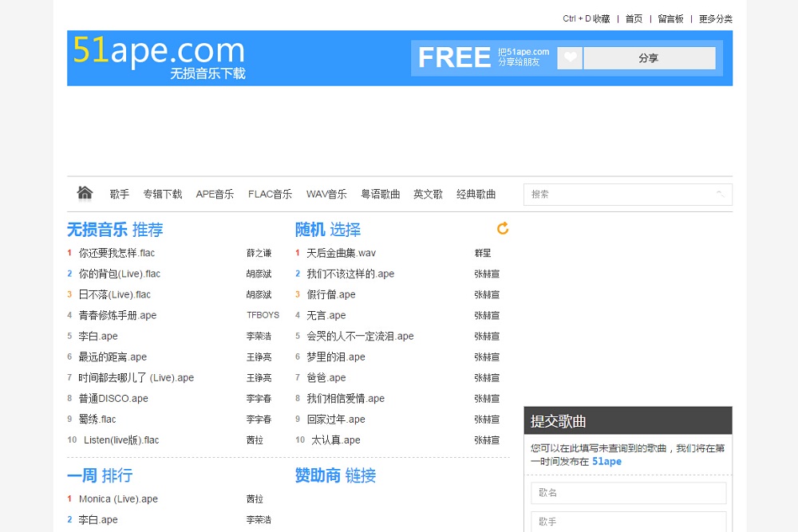798x532 pixels.
Task: Click the home icon in navigation bar
Action: pos(85,193)
